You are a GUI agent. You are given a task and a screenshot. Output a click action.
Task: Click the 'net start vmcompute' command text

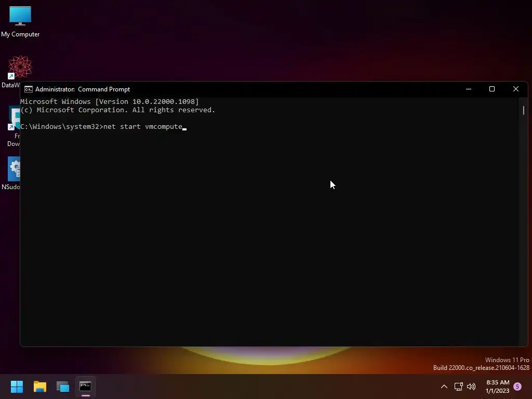143,127
